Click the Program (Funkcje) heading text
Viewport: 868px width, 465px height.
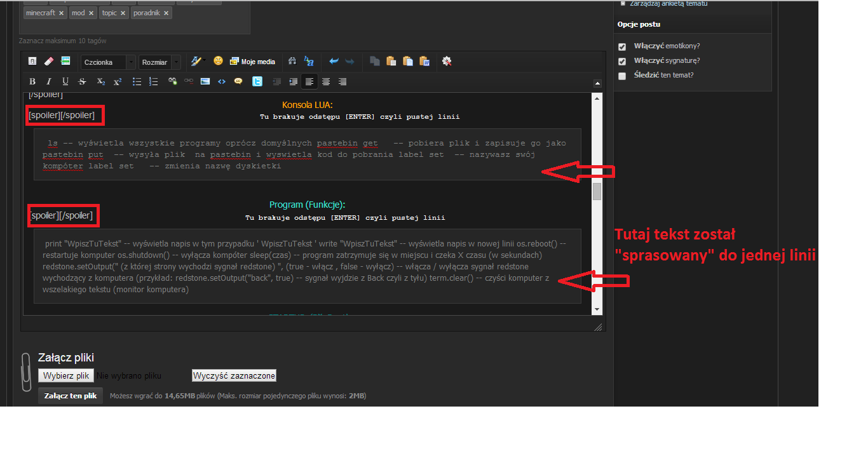pyautogui.click(x=308, y=205)
